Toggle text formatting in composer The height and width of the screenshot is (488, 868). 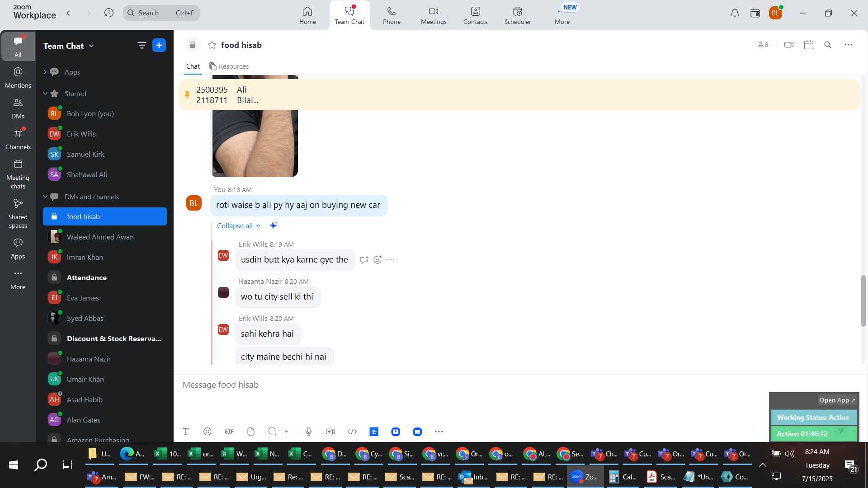pos(186,432)
